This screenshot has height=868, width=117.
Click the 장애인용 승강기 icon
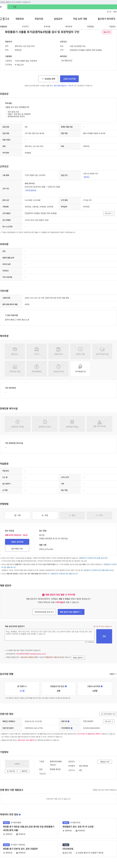tap(45, 424)
